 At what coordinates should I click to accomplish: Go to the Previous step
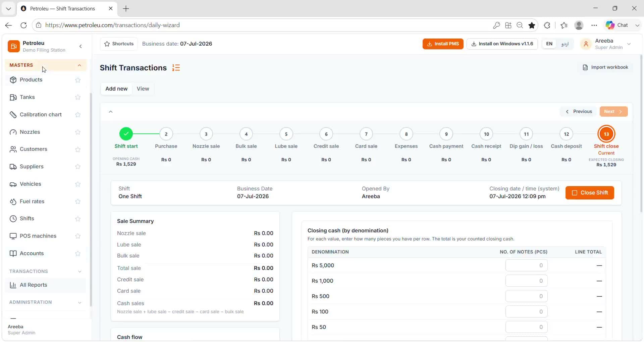tap(579, 112)
